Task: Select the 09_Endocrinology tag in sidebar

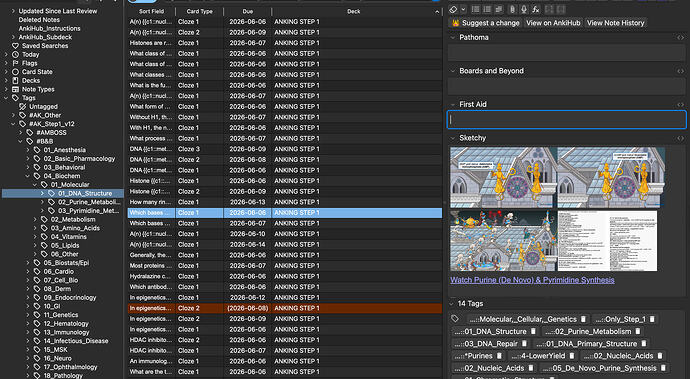Action: click(x=70, y=298)
